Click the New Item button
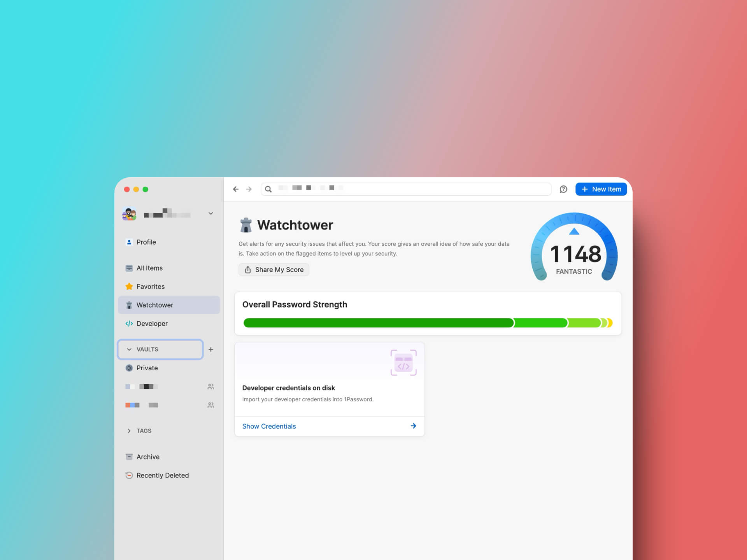The image size is (747, 560). pyautogui.click(x=601, y=189)
